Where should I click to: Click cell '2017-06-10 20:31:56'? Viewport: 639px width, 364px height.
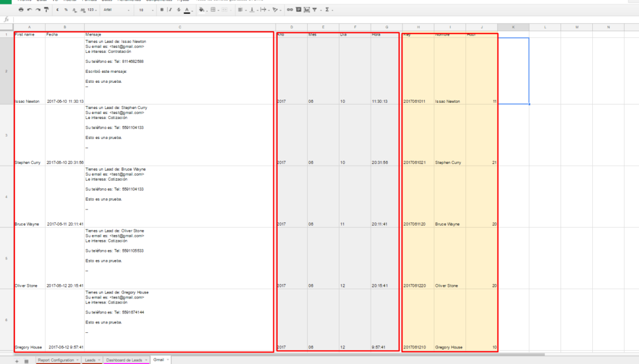65,135
